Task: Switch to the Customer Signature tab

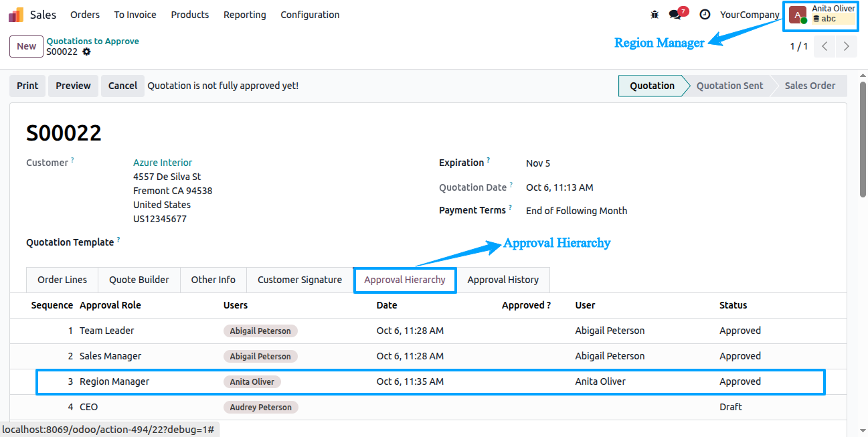Action: [300, 280]
